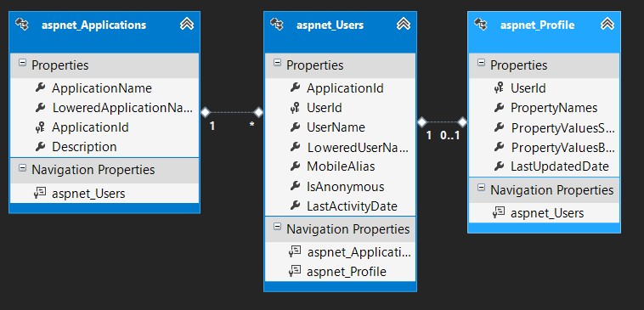
Task: Select the IsAnonymous property
Action: coord(346,187)
